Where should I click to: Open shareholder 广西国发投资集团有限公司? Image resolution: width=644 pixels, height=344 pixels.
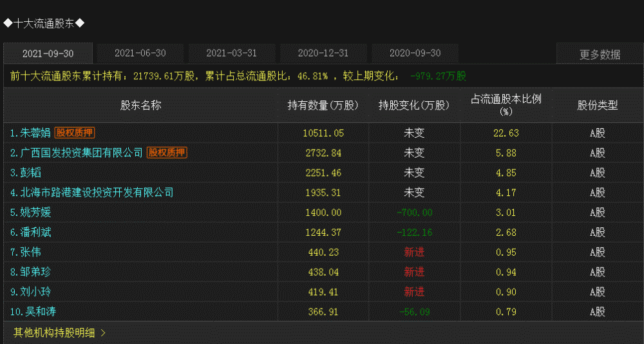pyautogui.click(x=81, y=153)
